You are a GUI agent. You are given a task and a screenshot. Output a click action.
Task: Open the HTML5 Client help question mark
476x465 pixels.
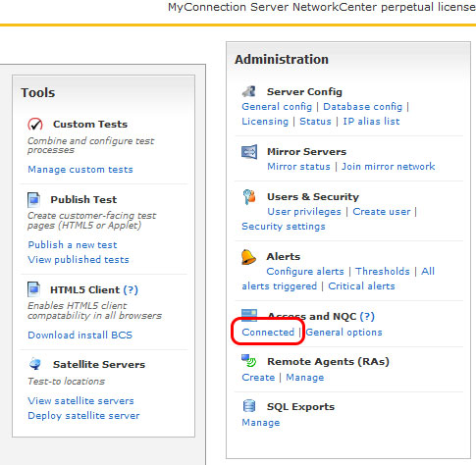point(131,289)
